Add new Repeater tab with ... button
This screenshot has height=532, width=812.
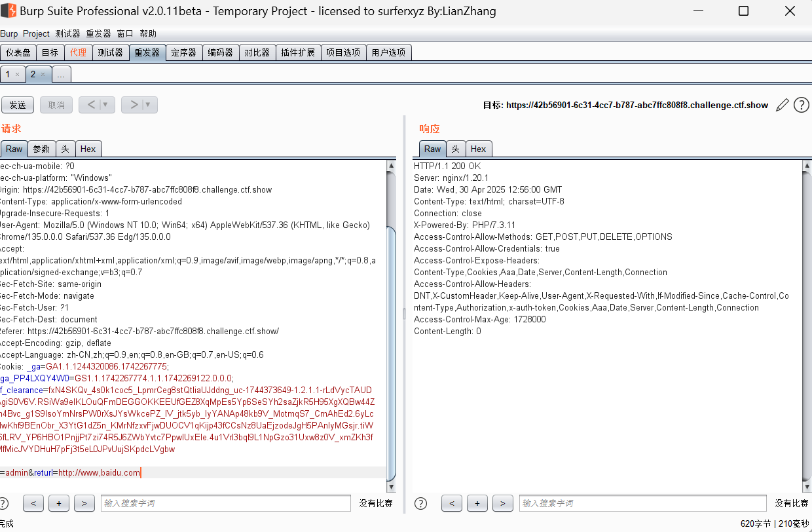tap(61, 75)
